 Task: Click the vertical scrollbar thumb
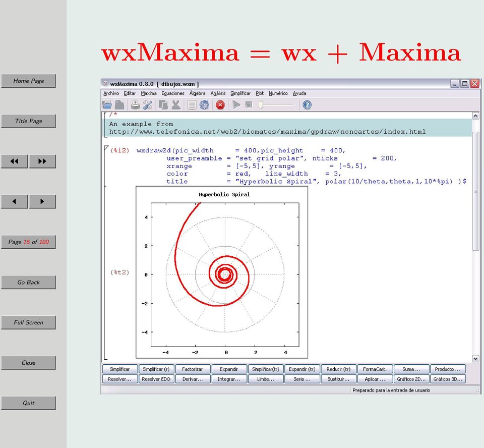(x=475, y=191)
